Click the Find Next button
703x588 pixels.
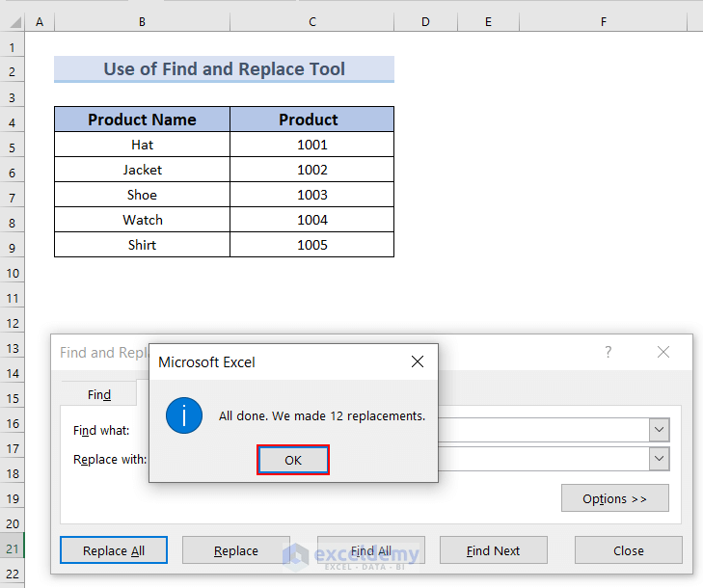point(493,549)
